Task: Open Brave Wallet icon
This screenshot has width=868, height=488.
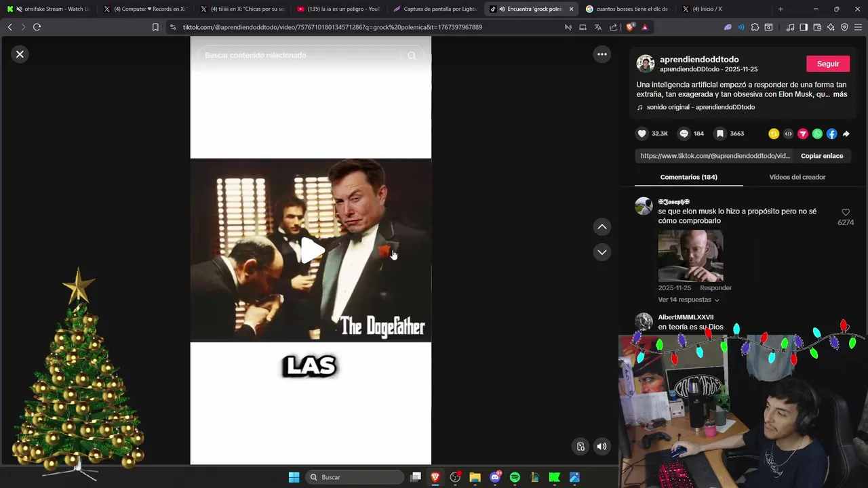Action: [x=817, y=27]
